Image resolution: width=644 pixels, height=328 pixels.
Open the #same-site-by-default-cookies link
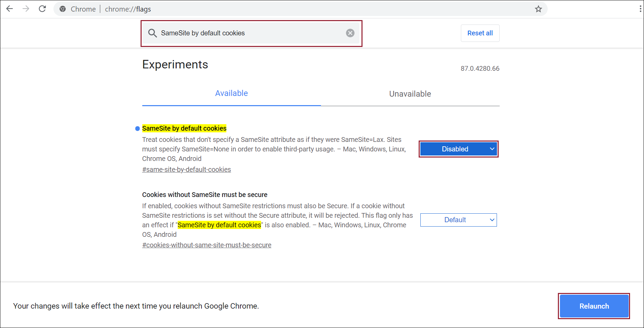tap(187, 169)
